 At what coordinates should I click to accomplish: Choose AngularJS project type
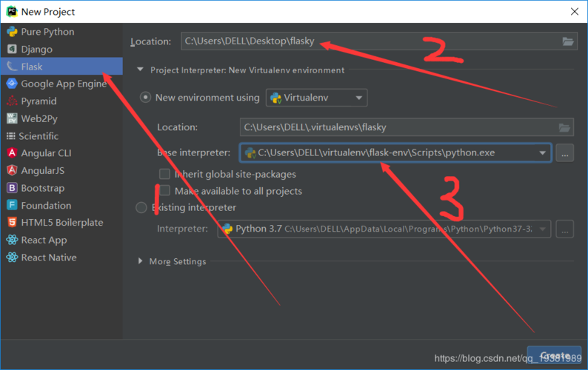click(61, 170)
